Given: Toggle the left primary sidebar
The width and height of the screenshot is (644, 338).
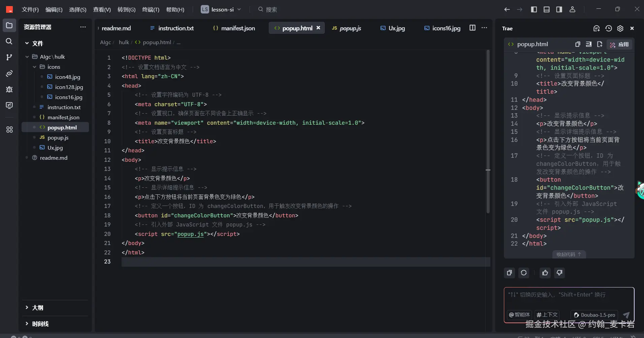Looking at the screenshot, I should pyautogui.click(x=534, y=9).
